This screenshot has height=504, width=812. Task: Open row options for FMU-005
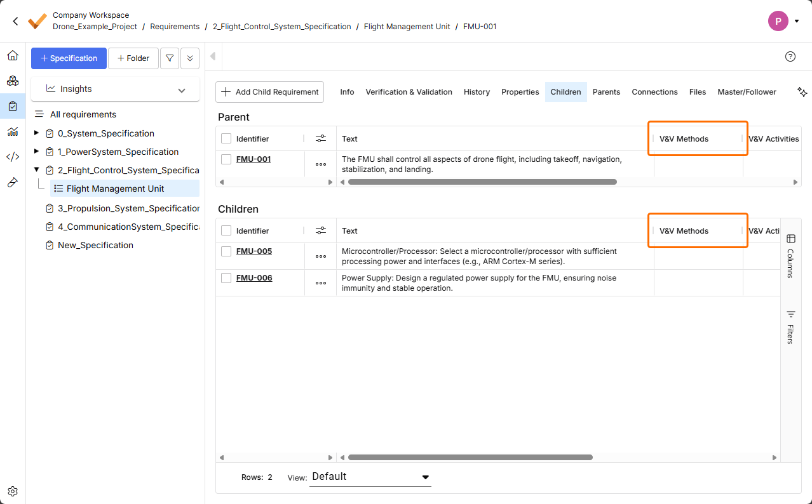click(x=321, y=256)
